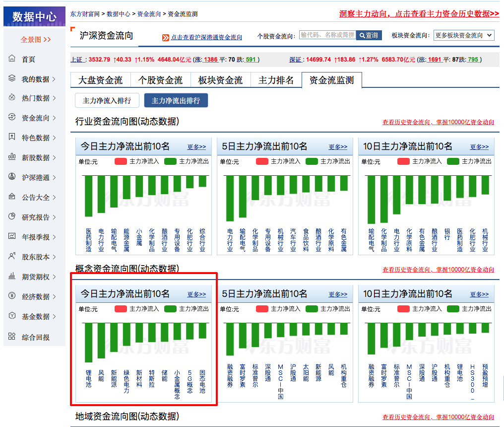
Task: Expand the 热门数据 sidebar chevron
Action: [x=54, y=98]
